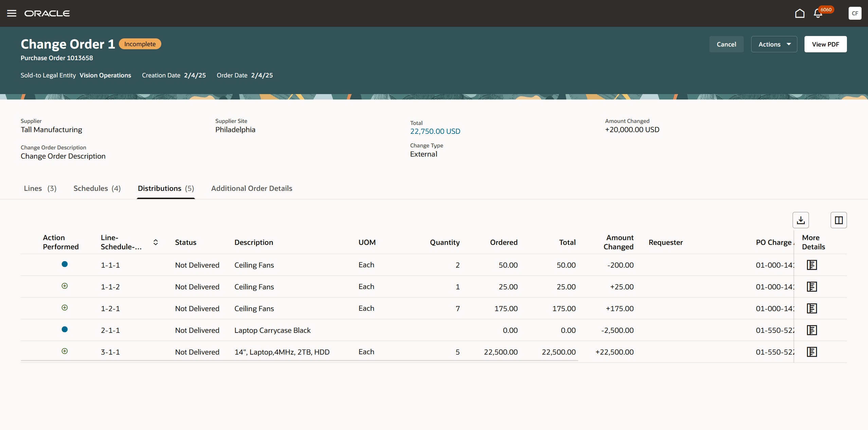
Task: Open the column chooser icon
Action: pyautogui.click(x=838, y=220)
